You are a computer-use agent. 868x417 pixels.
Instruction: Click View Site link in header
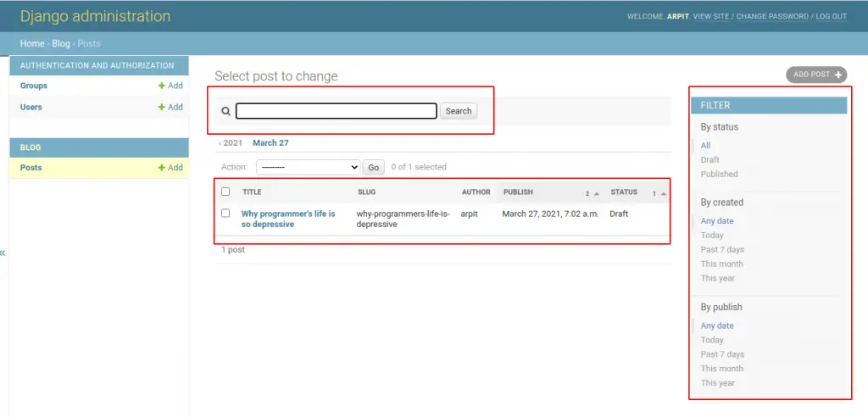click(x=711, y=17)
